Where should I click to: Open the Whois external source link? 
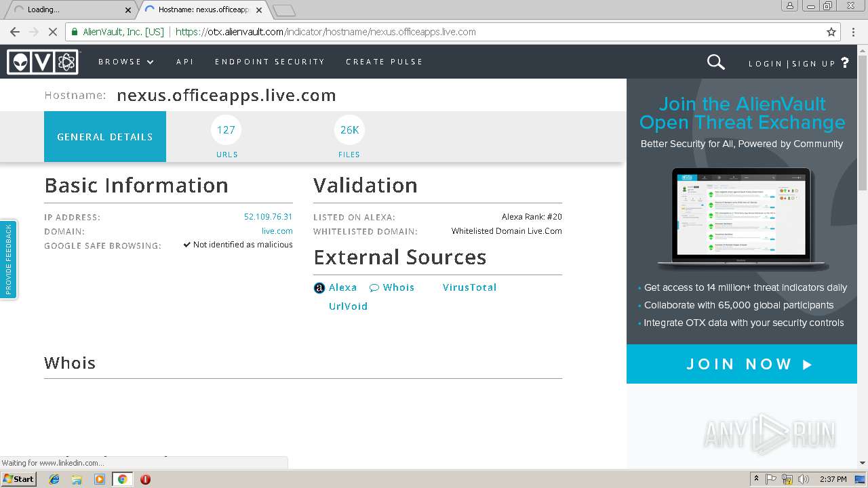[x=398, y=287]
